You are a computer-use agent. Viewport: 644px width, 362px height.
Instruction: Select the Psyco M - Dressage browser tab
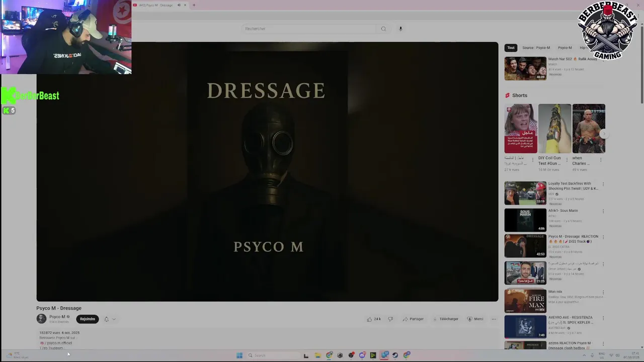155,5
